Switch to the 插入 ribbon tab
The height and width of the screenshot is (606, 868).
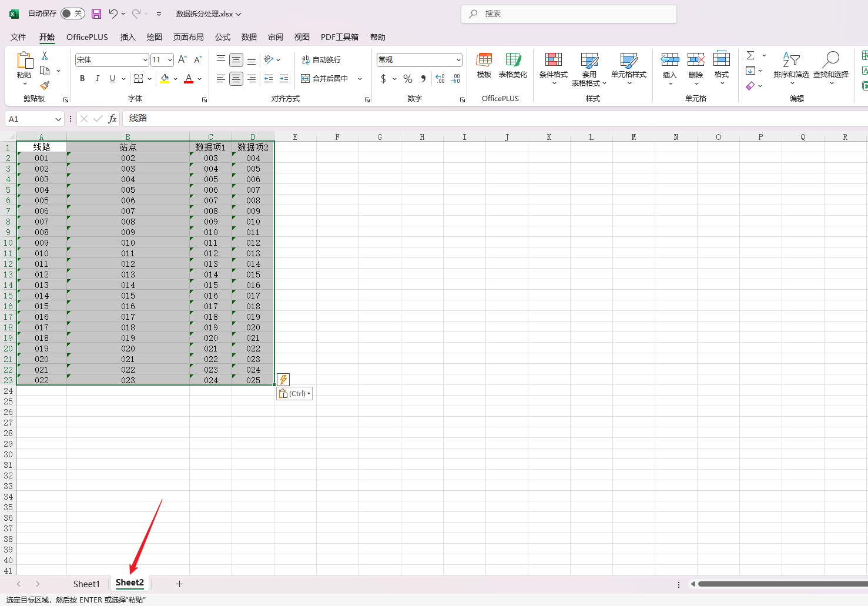pos(128,37)
